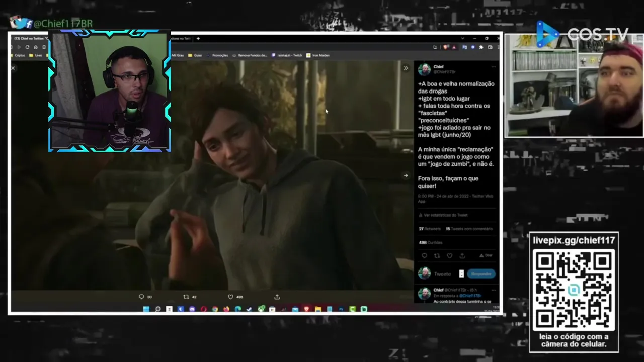This screenshot has height=362, width=644.
Task: Click the livepix QR code
Action: [x=574, y=290]
